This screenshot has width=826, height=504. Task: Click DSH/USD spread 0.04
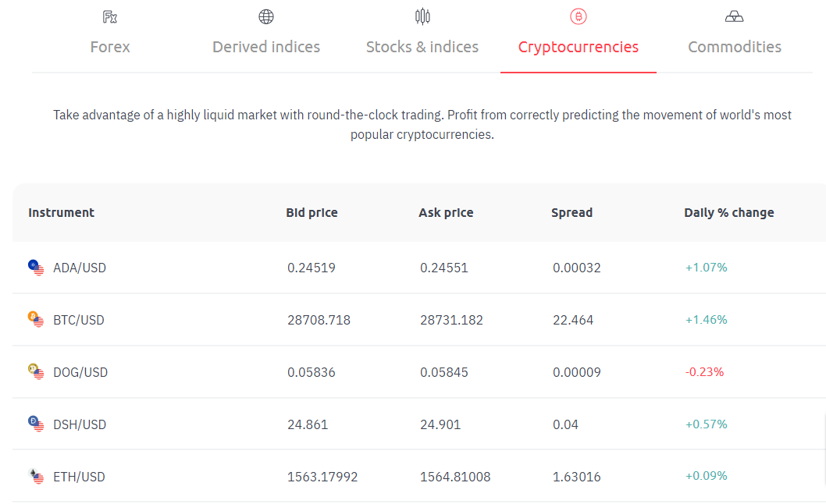566,424
